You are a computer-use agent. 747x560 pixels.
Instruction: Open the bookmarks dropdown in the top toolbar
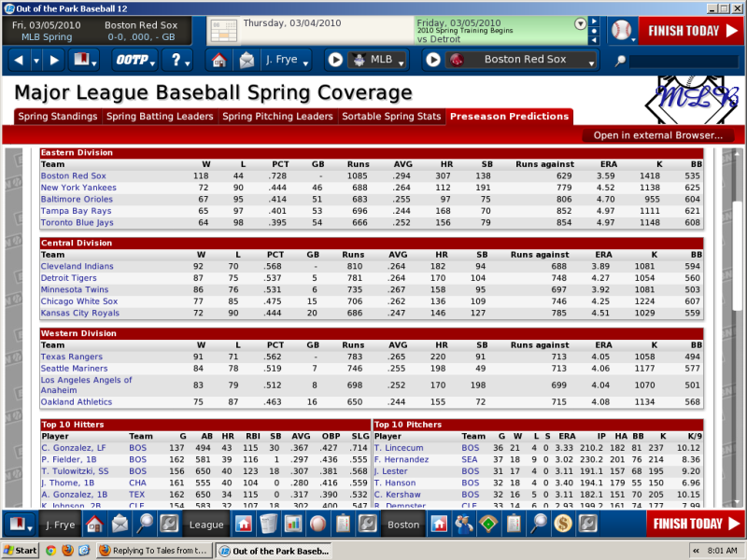click(84, 60)
